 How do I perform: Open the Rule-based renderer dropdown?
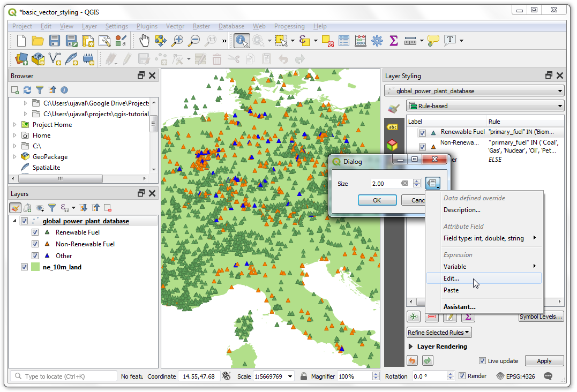(x=485, y=106)
